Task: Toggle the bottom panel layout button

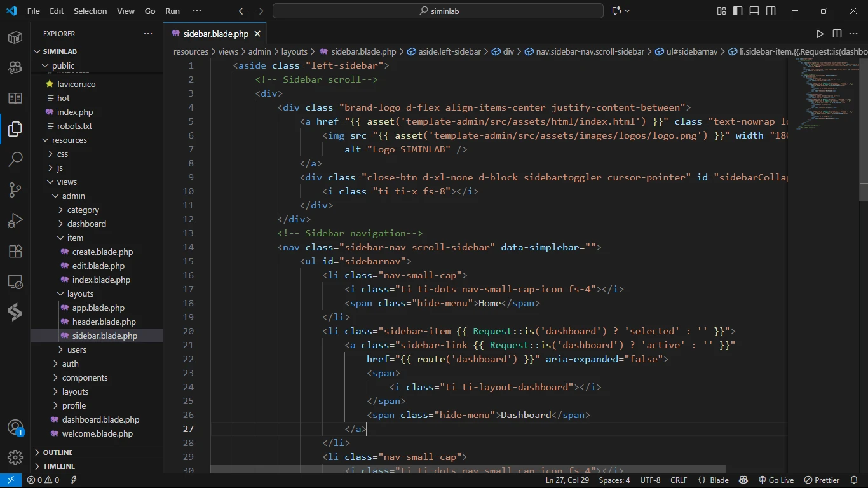Action: 754,11
